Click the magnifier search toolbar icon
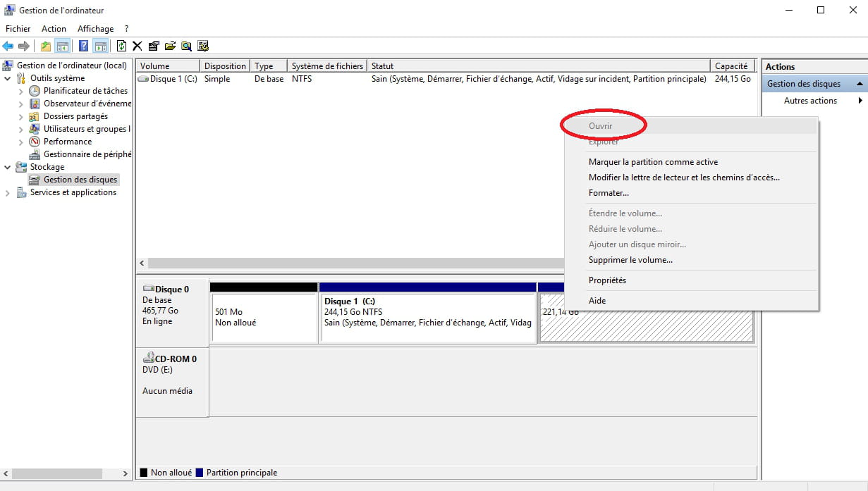This screenshot has height=491, width=868. tap(186, 46)
